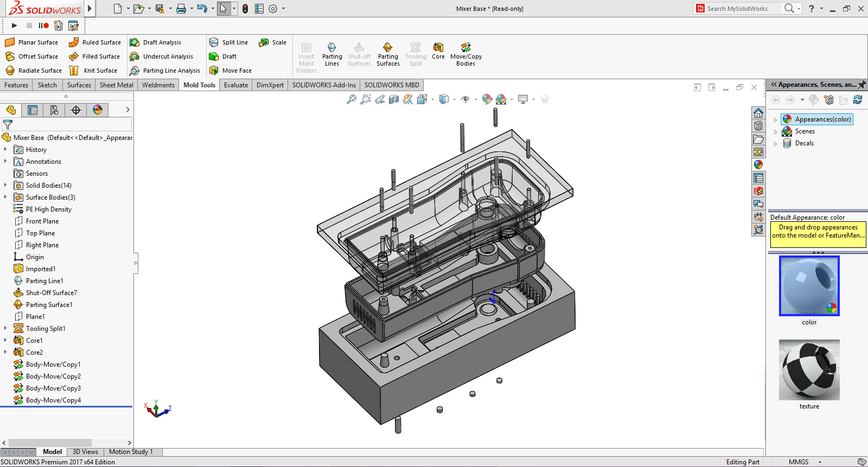Select the Move Face tool
This screenshot has width=868, height=467.
click(x=231, y=71)
